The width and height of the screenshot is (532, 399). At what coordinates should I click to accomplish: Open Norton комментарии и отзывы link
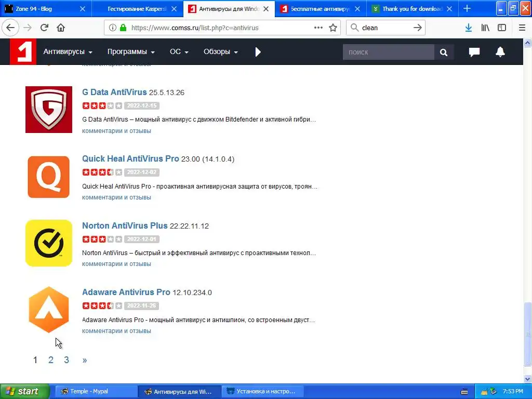116,263
